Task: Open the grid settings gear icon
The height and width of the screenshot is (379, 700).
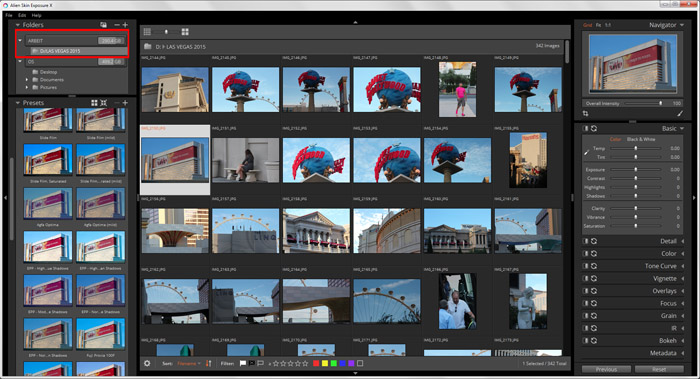Action: click(147, 363)
